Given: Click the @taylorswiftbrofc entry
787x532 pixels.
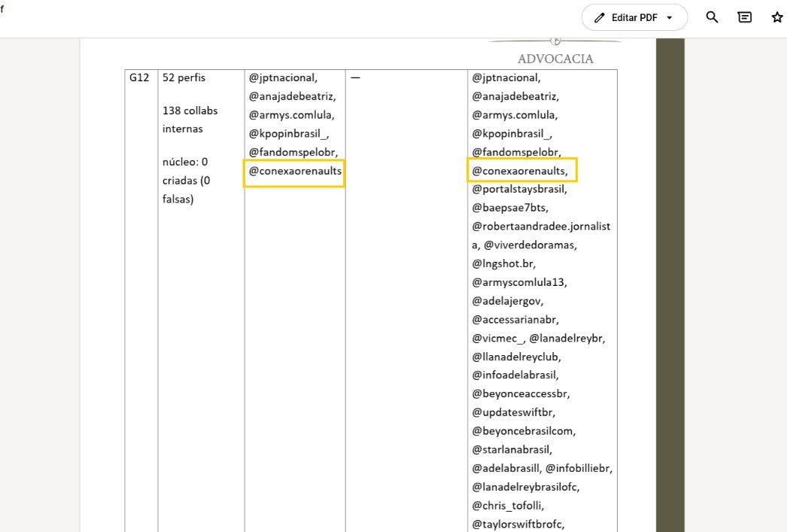Looking at the screenshot, I should [x=518, y=524].
